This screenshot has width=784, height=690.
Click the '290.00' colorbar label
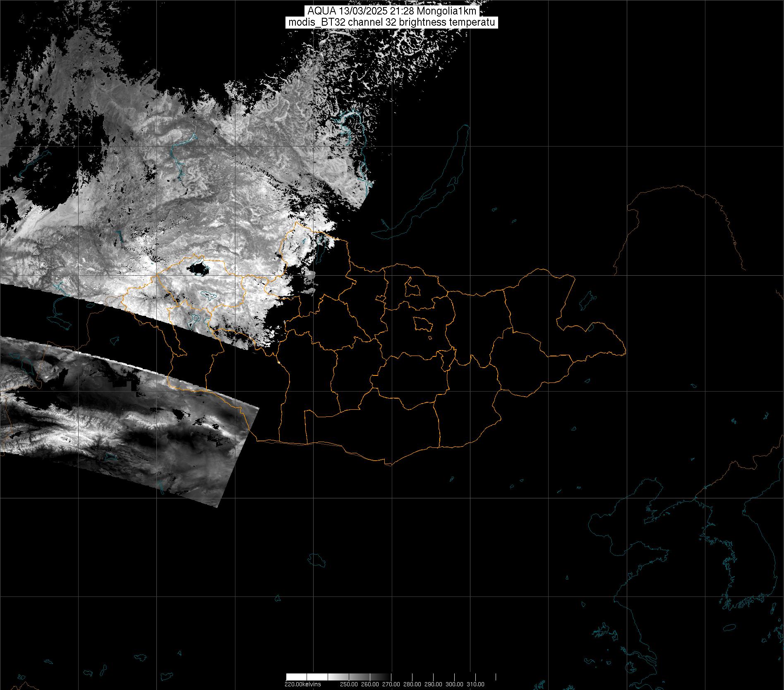[x=434, y=684]
